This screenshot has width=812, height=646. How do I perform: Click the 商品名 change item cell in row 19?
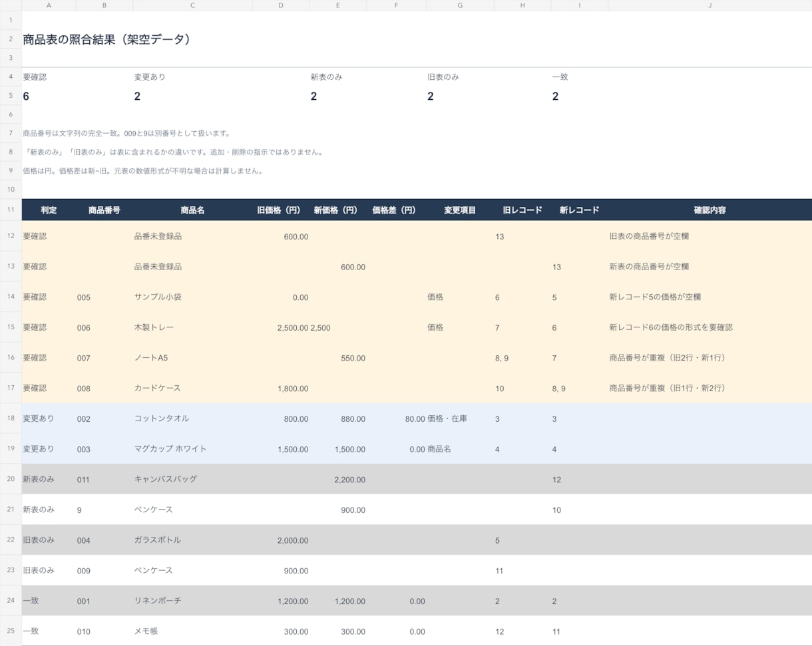tap(460, 449)
